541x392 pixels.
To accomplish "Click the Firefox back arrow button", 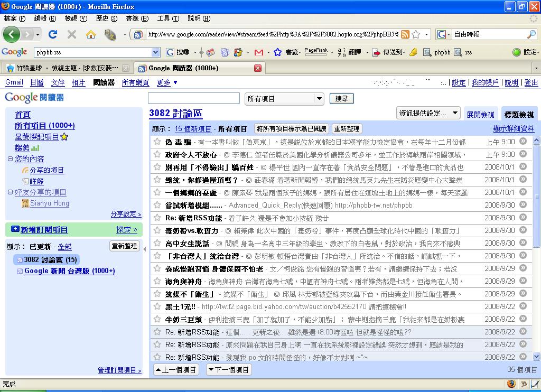I will click(12, 34).
